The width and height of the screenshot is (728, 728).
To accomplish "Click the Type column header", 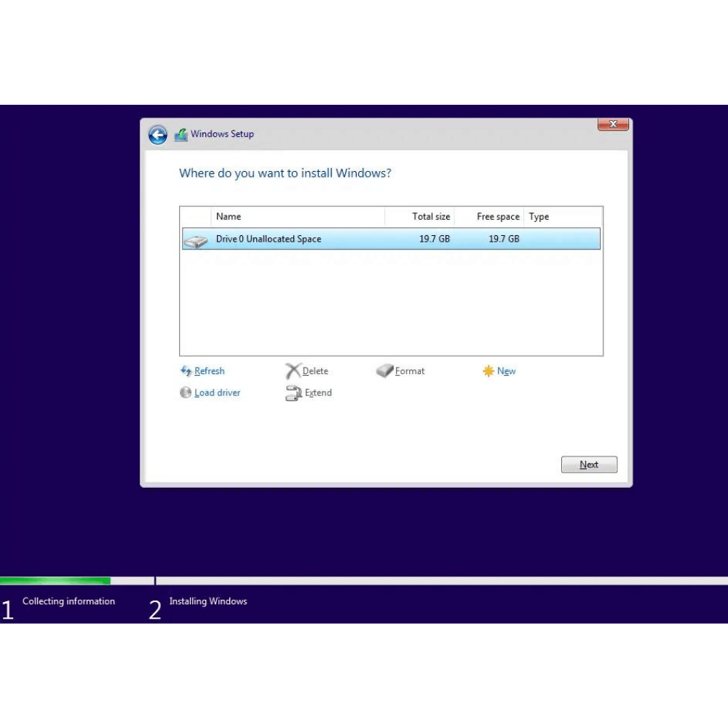I will pos(539,217).
